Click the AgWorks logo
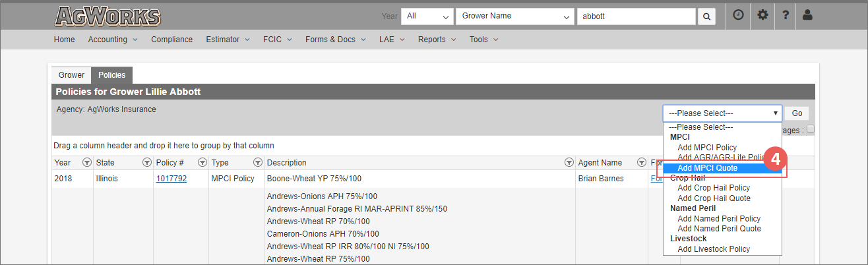This screenshot has width=868, height=265. (108, 16)
